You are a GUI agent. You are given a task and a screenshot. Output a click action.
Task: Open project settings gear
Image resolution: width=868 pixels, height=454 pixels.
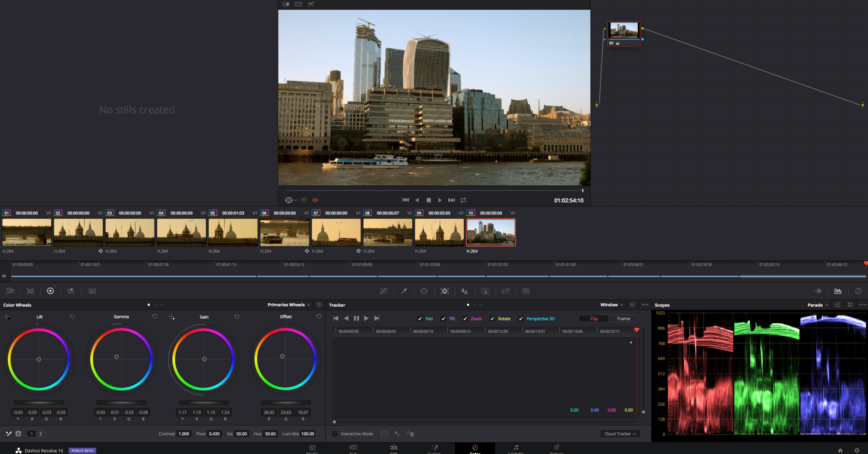click(857, 451)
